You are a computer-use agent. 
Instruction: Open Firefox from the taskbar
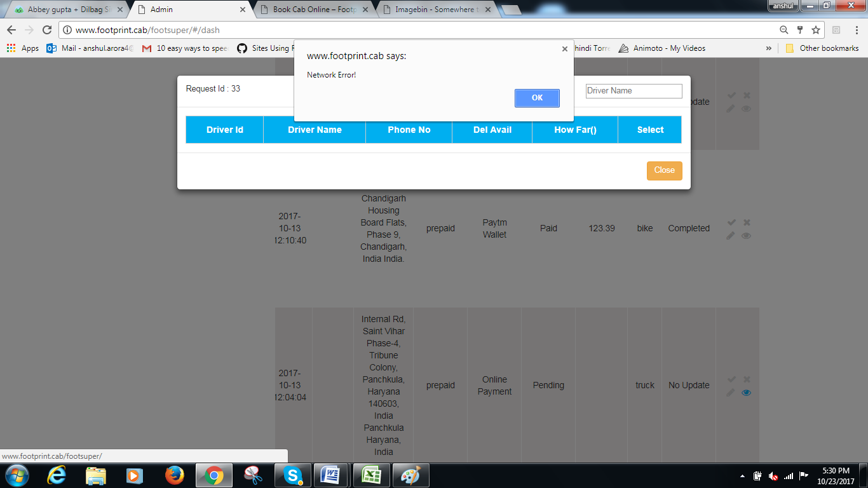point(174,475)
